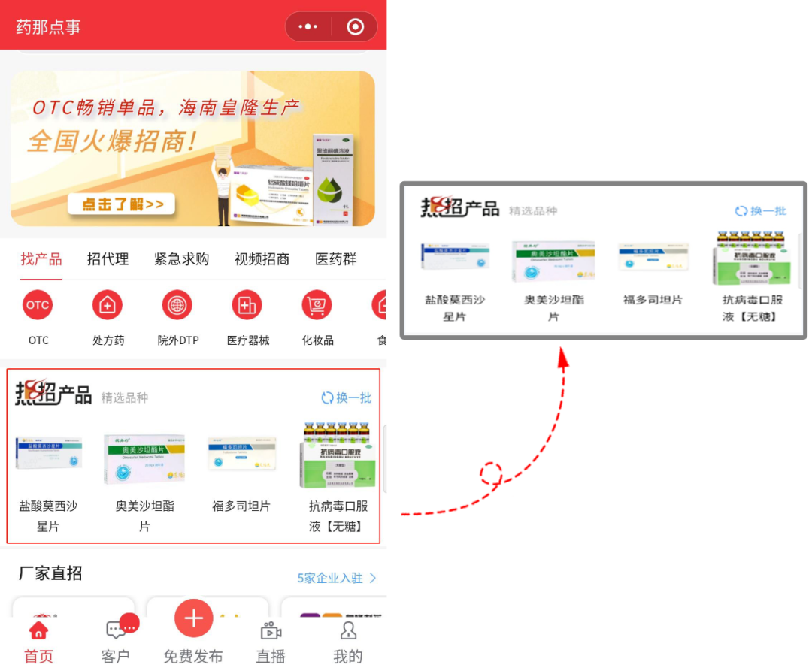812x668 pixels.
Task: Click the 精选品种 subtitle in the app
Action: [x=124, y=397]
